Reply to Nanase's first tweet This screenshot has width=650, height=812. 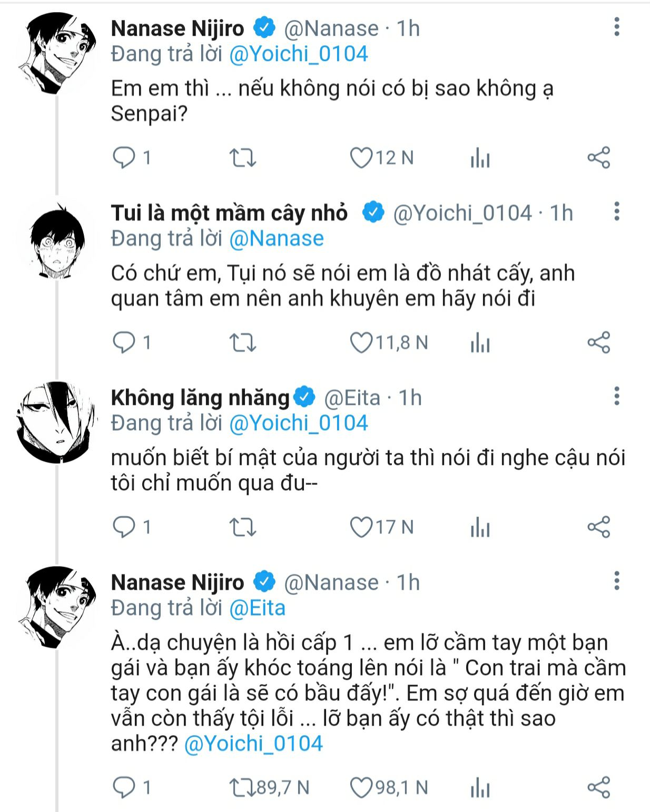tap(124, 157)
